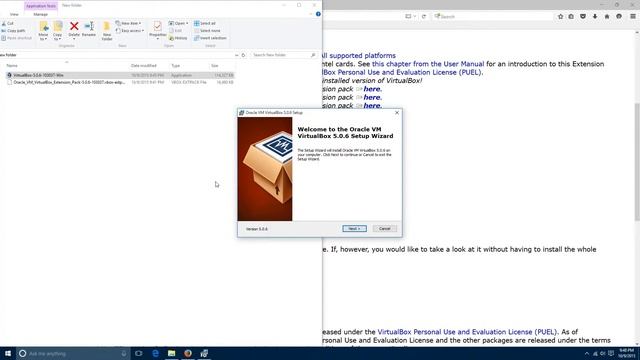Click the second 'here' extension pack link
Viewport: 640px width, 360px height.
pyautogui.click(x=372, y=97)
